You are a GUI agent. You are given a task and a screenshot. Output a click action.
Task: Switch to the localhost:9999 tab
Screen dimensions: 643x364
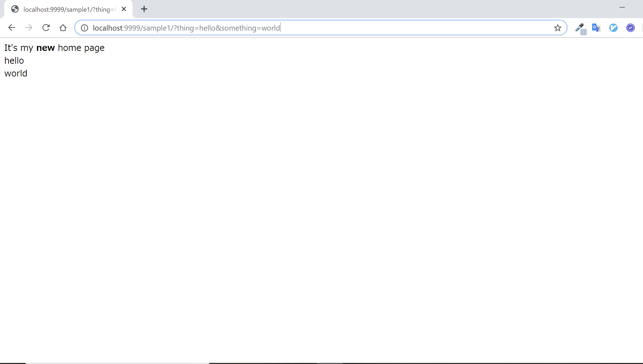[64, 9]
